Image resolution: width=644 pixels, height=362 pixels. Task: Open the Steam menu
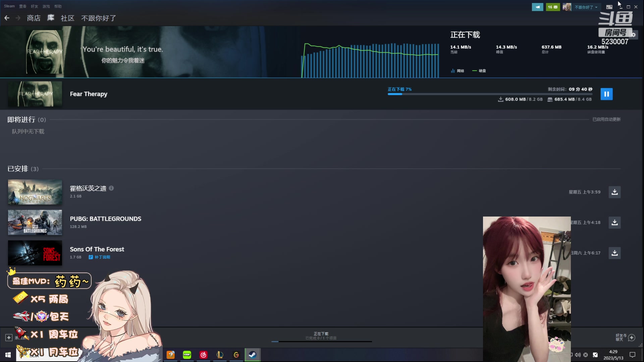(x=9, y=6)
